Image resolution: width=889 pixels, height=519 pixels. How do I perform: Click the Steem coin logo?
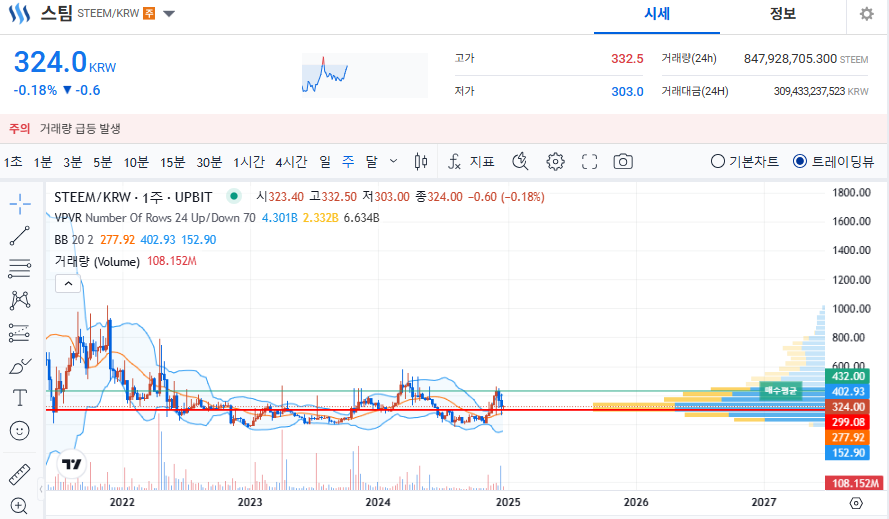(19, 13)
